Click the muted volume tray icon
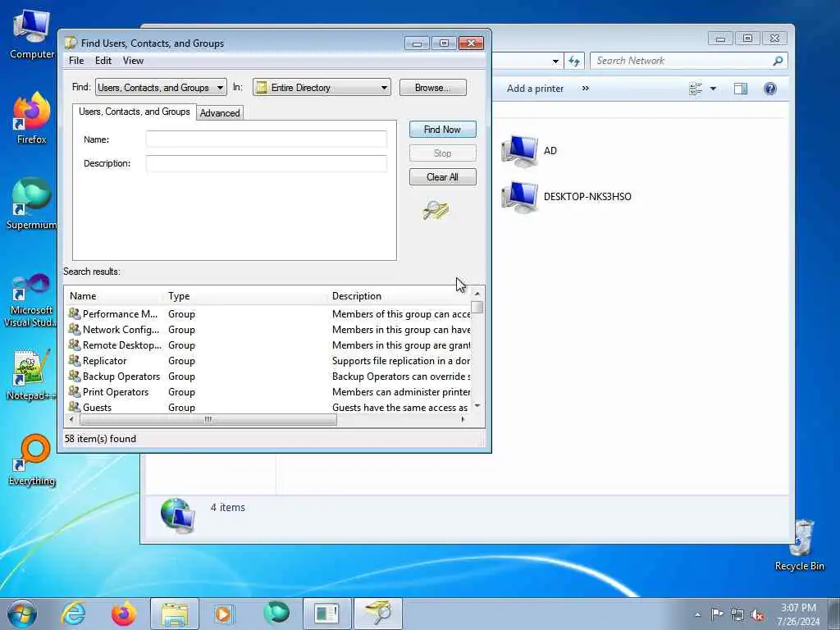840x630 pixels. (757, 614)
